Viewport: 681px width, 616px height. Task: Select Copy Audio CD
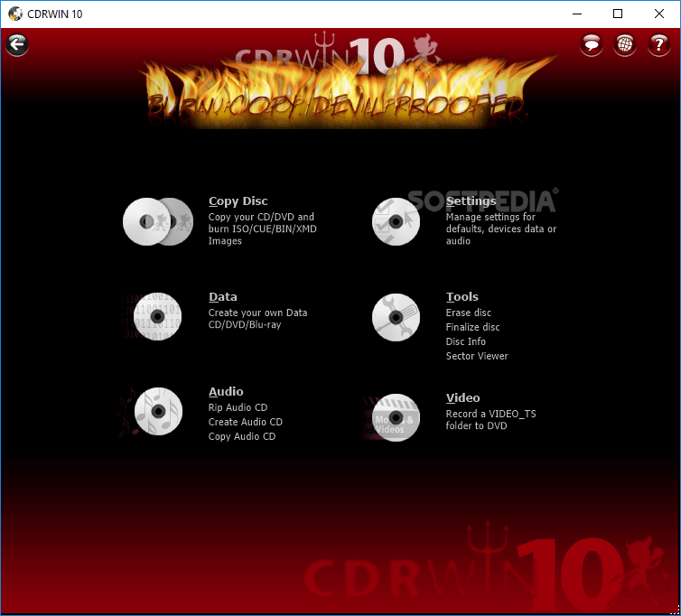[242, 436]
